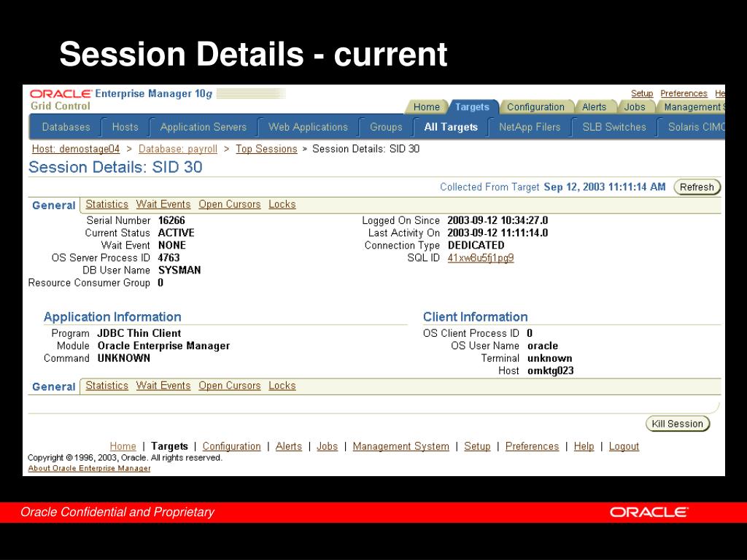Click the Setup link in the header
Image resolution: width=747 pixels, height=560 pixels.
(x=642, y=93)
